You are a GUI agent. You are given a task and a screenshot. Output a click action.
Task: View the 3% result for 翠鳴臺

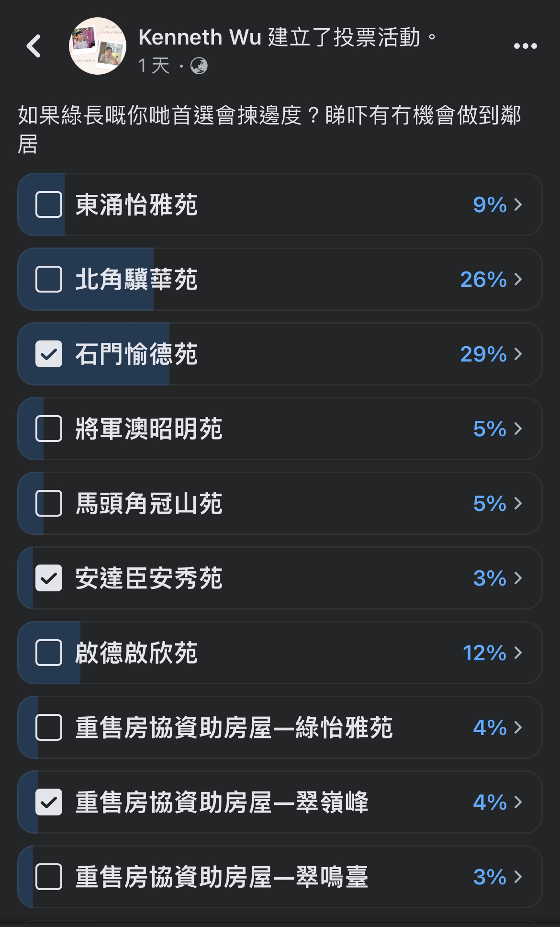coord(490,877)
